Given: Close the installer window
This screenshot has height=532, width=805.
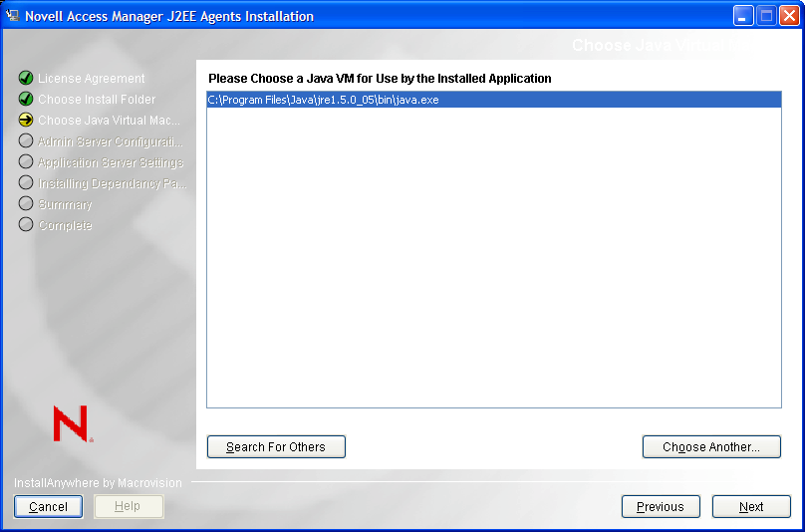Looking at the screenshot, I should [x=789, y=16].
